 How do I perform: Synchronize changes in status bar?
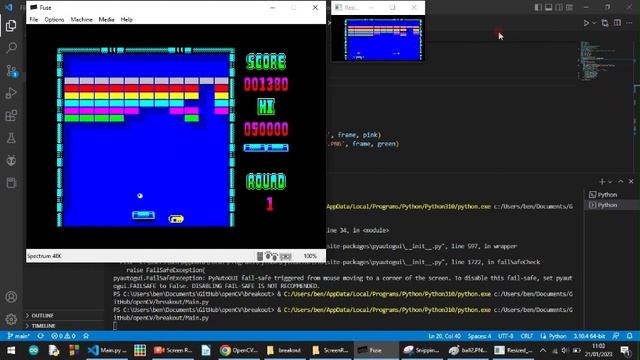point(41,336)
